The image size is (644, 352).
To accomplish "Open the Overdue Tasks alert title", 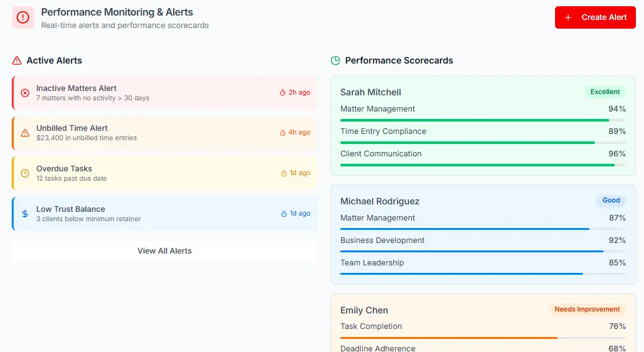I will (x=64, y=169).
